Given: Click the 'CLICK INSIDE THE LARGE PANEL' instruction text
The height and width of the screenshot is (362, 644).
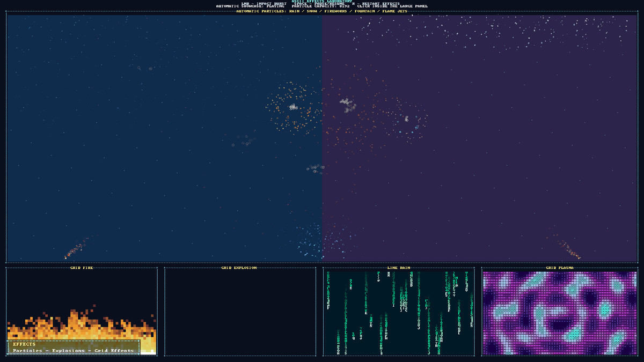Looking at the screenshot, I should click(392, 6).
